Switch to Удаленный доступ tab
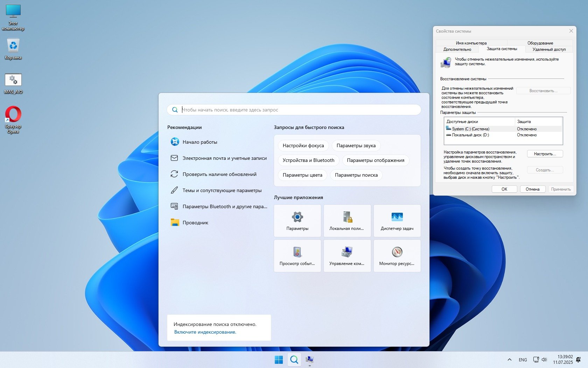 (x=549, y=49)
